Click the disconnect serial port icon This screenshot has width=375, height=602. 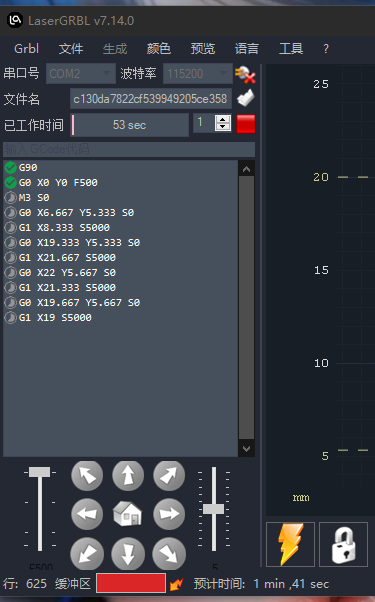[245, 74]
